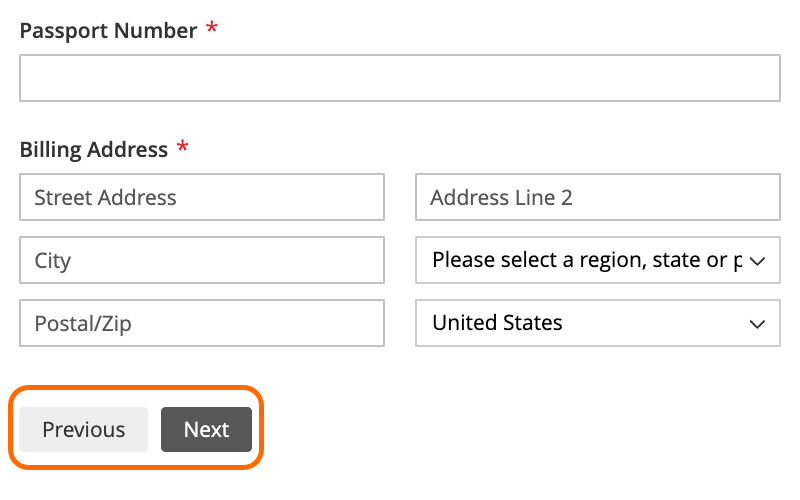Image resolution: width=800 pixels, height=500 pixels.
Task: Click the Passport Number text field
Action: click(399, 78)
